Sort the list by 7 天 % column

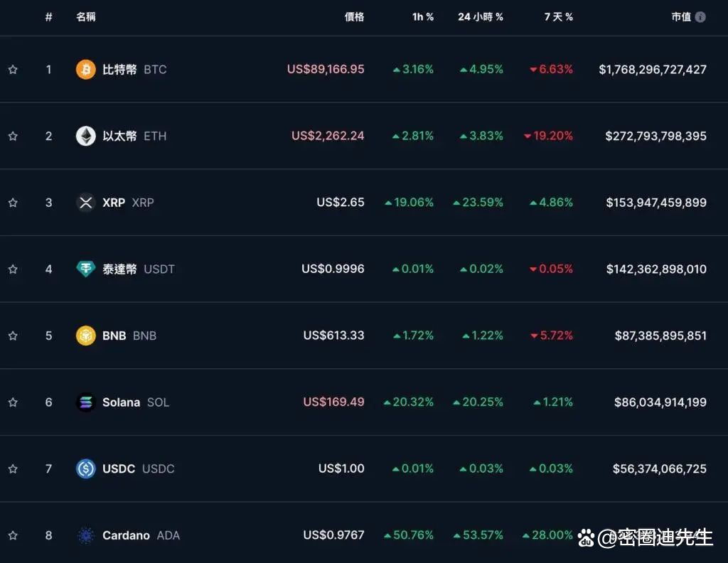click(x=558, y=16)
